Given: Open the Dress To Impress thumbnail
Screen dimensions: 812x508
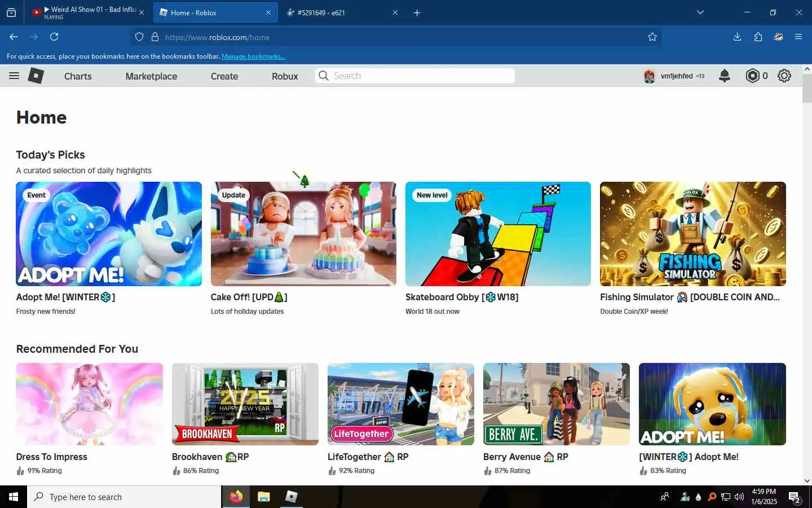Looking at the screenshot, I should (89, 404).
